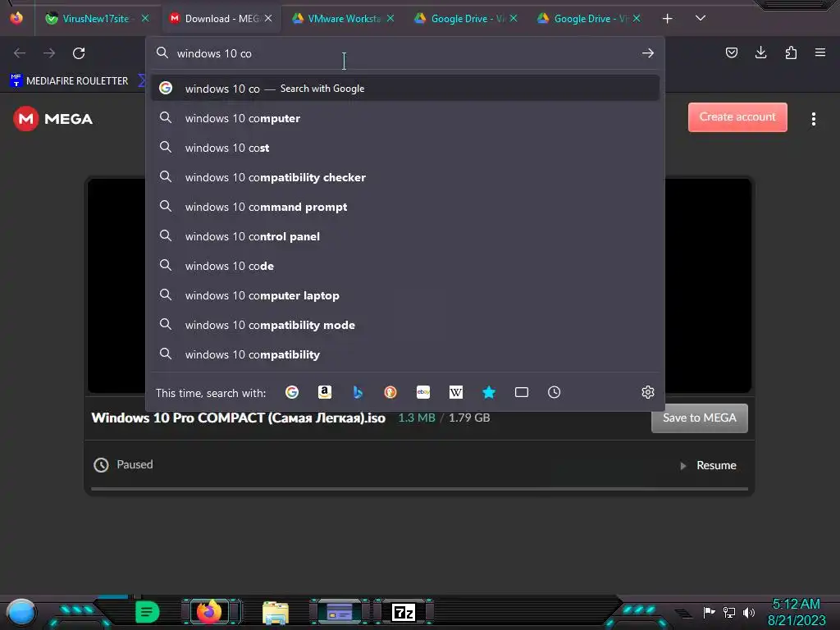The width and height of the screenshot is (840, 630).
Task: Click the Save to MEGA button
Action: pyautogui.click(x=700, y=418)
